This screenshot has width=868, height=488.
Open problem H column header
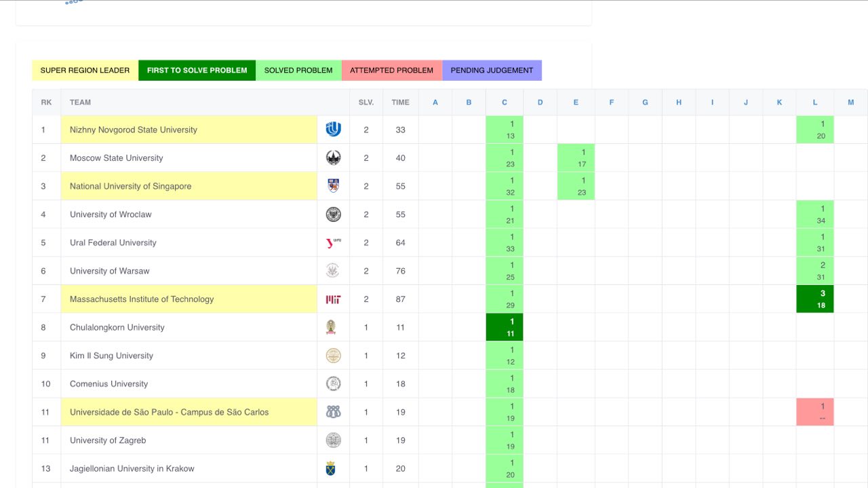point(679,102)
